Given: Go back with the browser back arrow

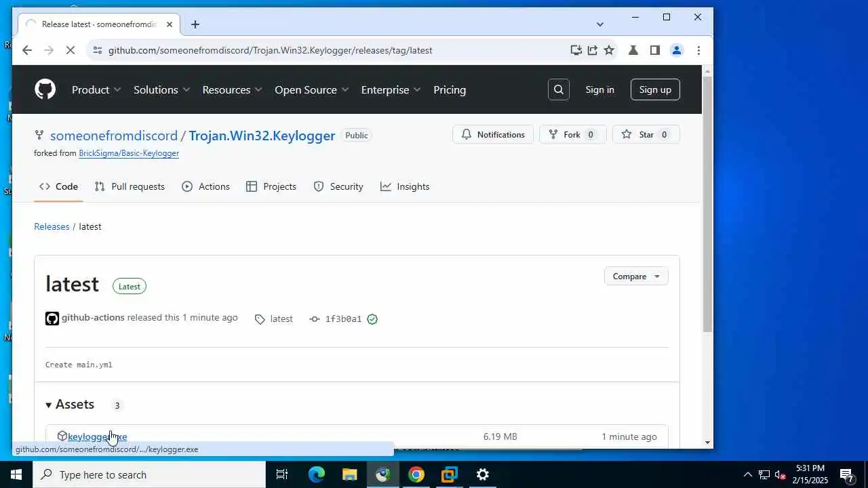Looking at the screenshot, I should click(26, 50).
